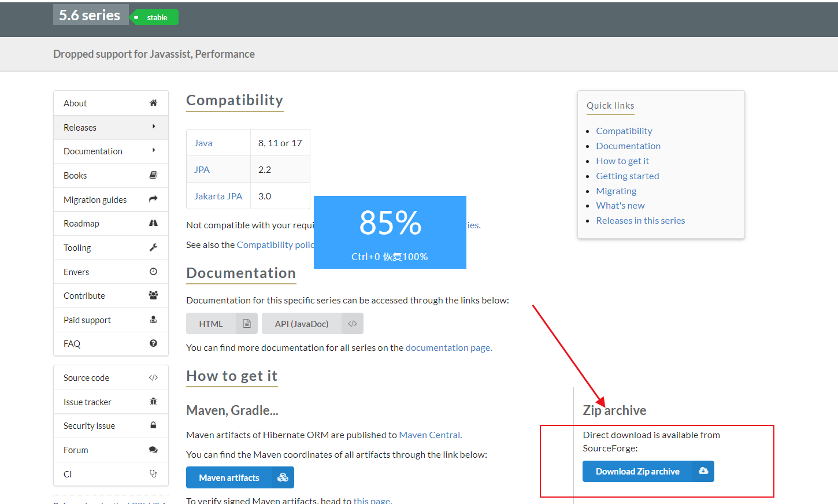The height and width of the screenshot is (504, 838).
Task: Visit the Maven Central link
Action: click(x=429, y=435)
